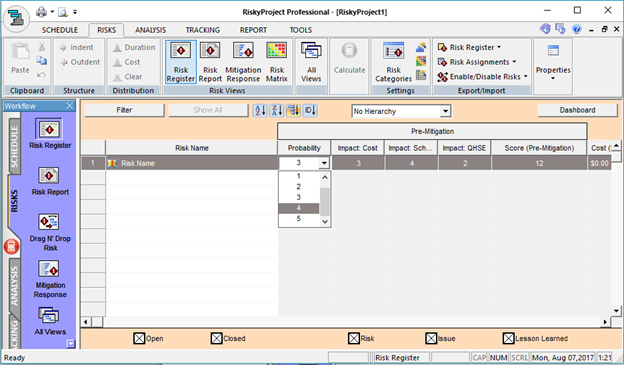624x365 pixels.
Task: Toggle the Issue checkbox
Action: click(x=431, y=338)
